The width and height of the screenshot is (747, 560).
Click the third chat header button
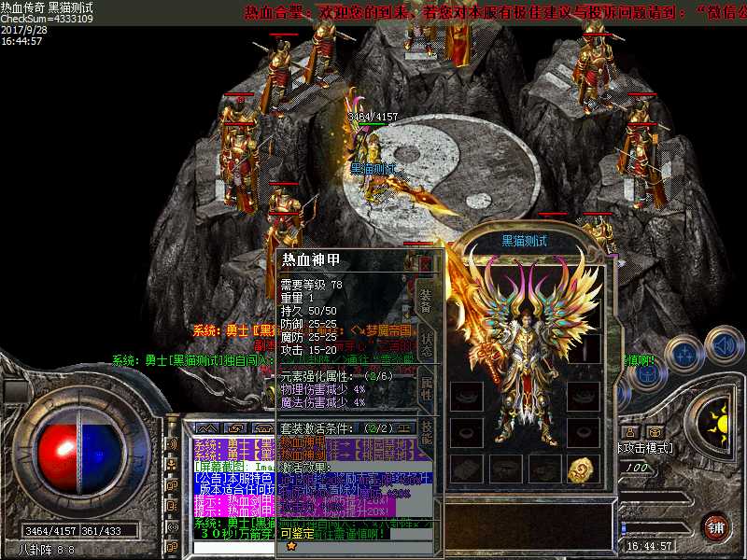[x=263, y=427]
